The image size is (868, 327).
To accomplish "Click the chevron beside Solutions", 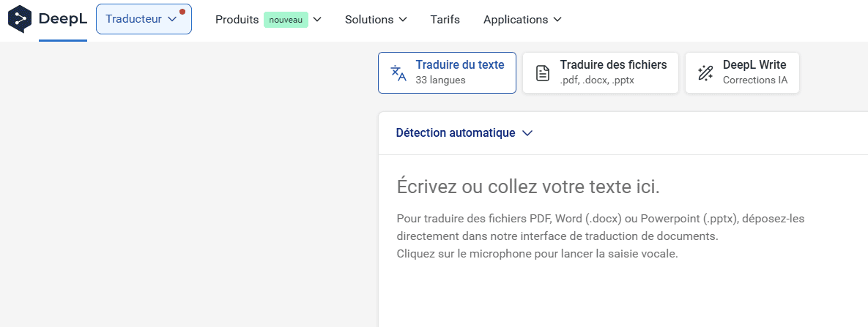I will (402, 19).
